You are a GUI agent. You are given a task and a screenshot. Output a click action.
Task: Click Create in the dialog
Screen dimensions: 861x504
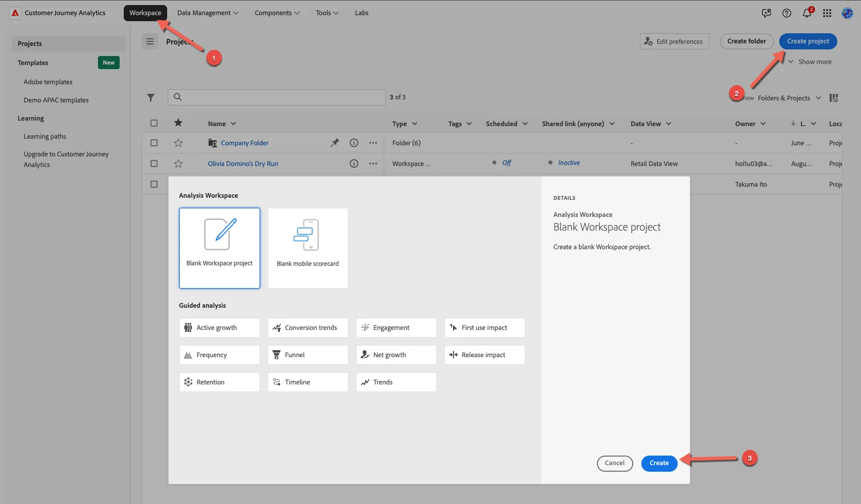(x=659, y=463)
